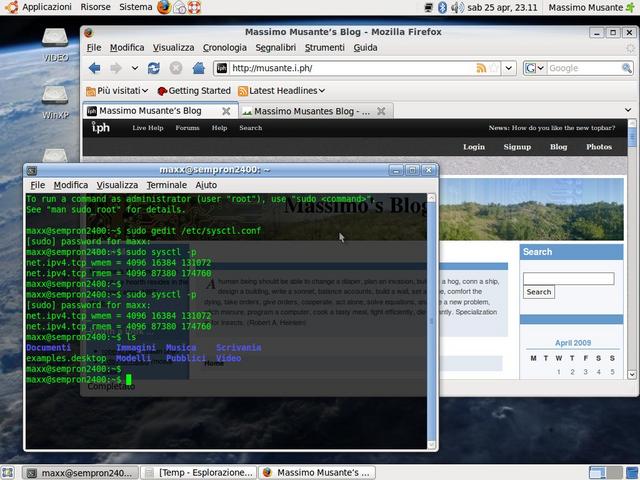Click the April 2009 calendar heading
The width and height of the screenshot is (640, 480).
573,343
